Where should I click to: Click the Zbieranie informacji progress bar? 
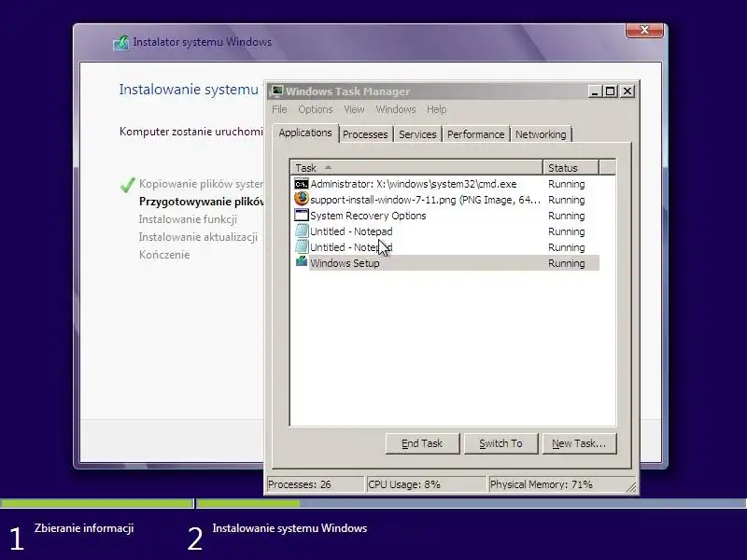(x=97, y=503)
